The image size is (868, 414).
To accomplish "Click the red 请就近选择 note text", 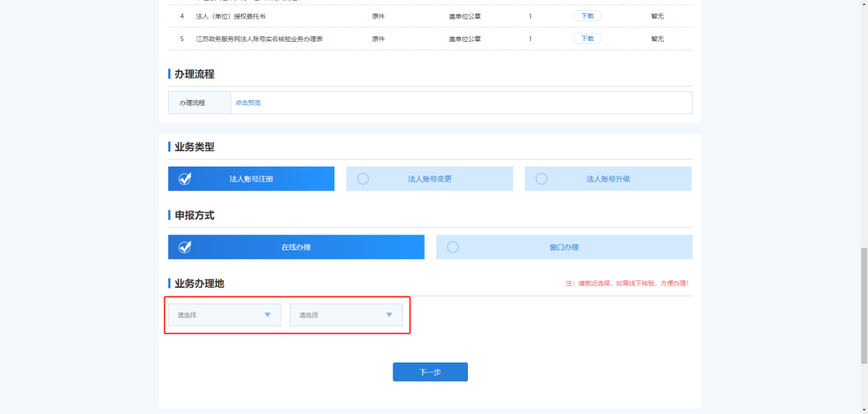I will [626, 284].
